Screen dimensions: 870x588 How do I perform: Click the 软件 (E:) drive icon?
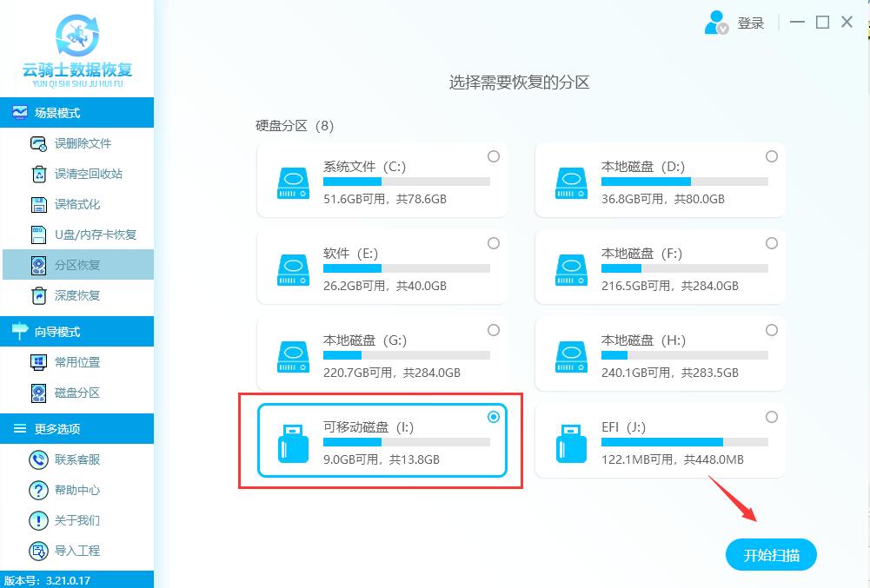pyautogui.click(x=293, y=269)
